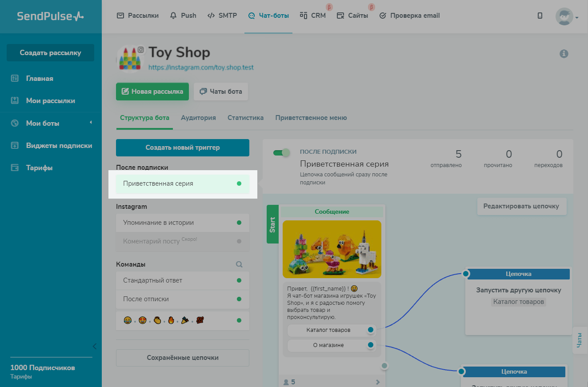Select the После отписки command
This screenshot has height=387, width=588.
point(183,299)
